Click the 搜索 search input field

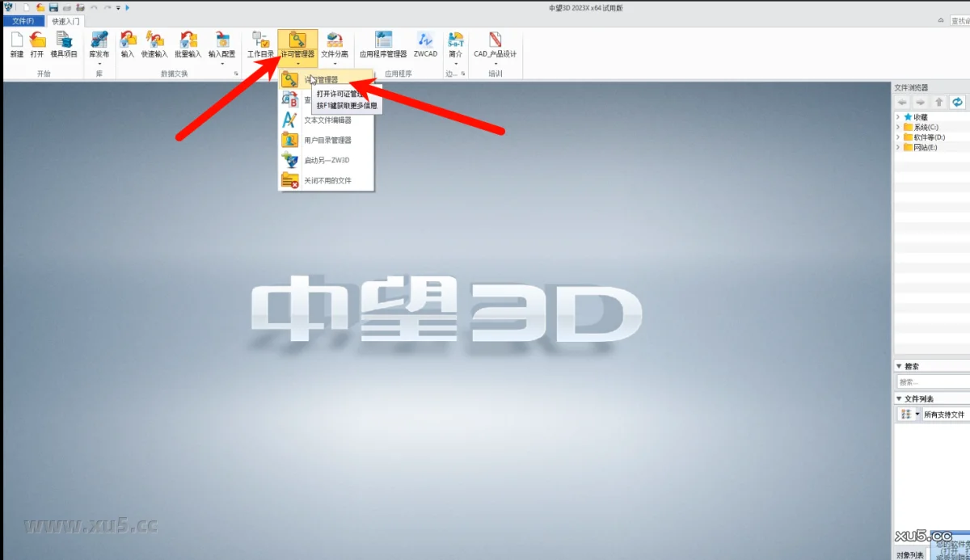(x=932, y=382)
